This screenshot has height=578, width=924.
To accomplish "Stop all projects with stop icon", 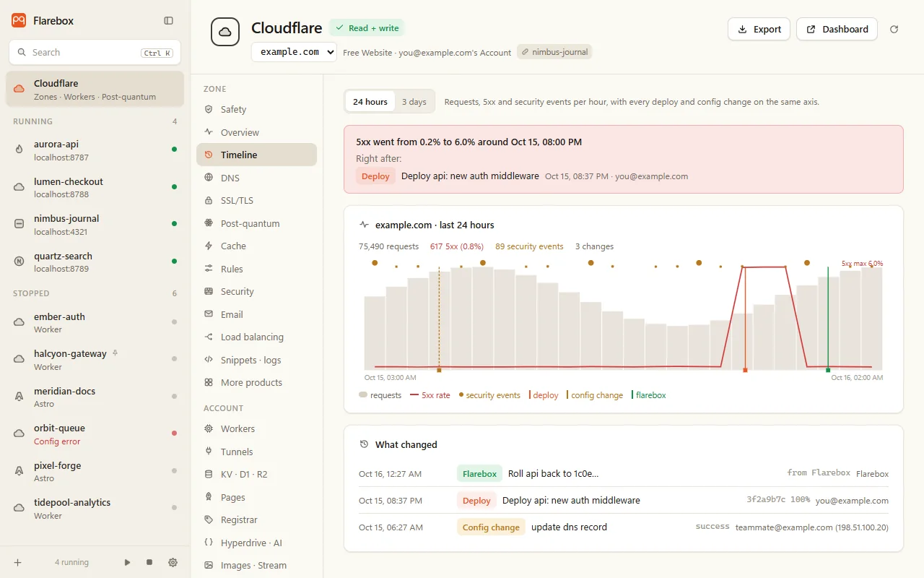I will (149, 562).
